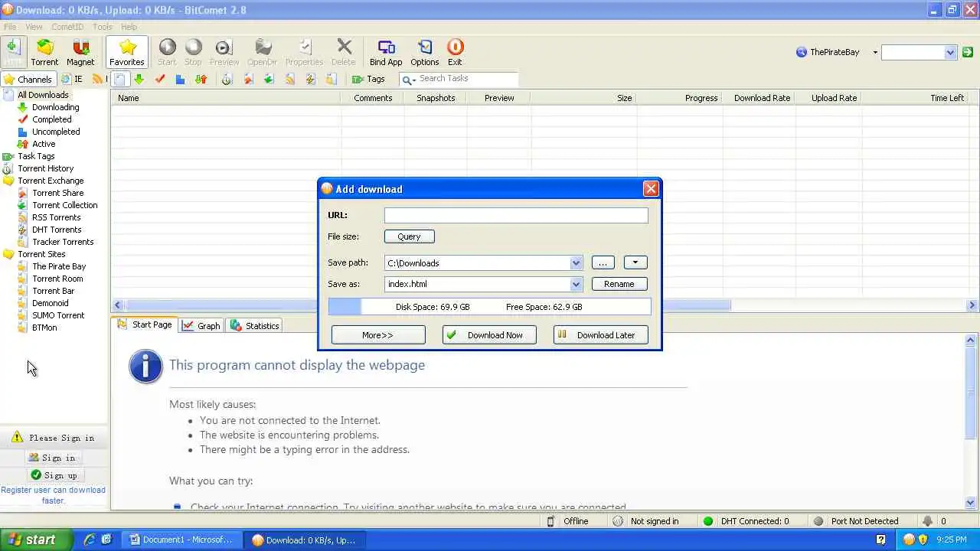Click the DHT lightning bolt toolbar icon

[x=310, y=79]
